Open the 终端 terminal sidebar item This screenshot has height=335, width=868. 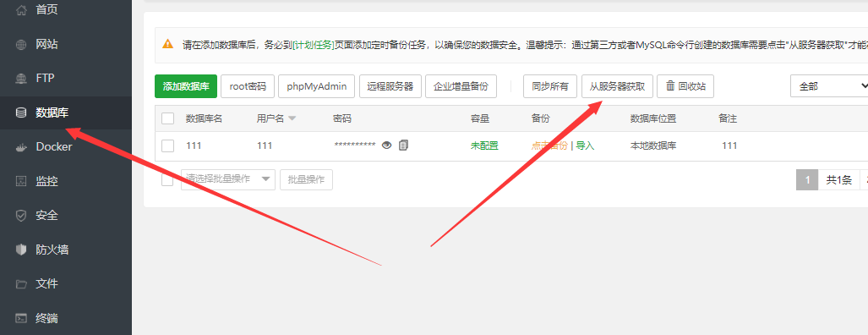tap(66, 318)
